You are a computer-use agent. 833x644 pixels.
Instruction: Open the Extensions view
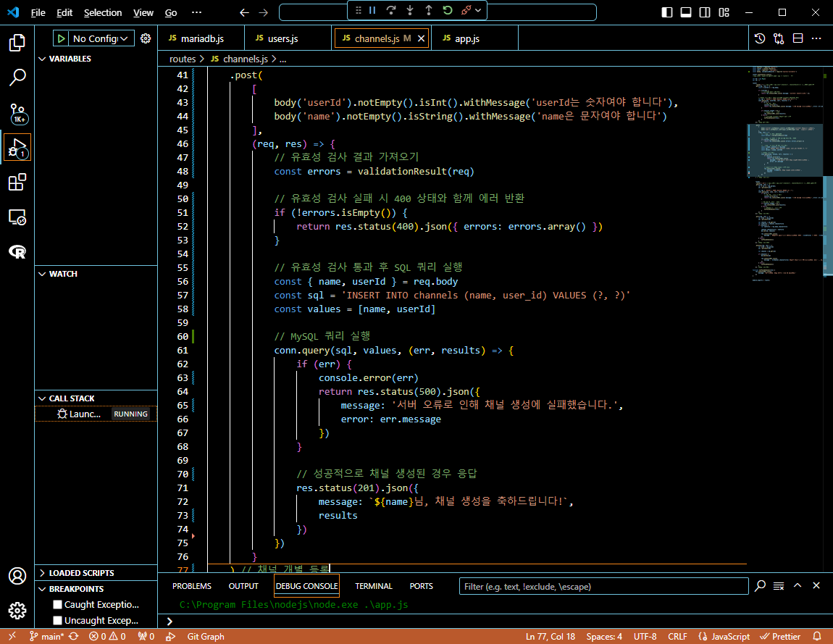pyautogui.click(x=17, y=183)
